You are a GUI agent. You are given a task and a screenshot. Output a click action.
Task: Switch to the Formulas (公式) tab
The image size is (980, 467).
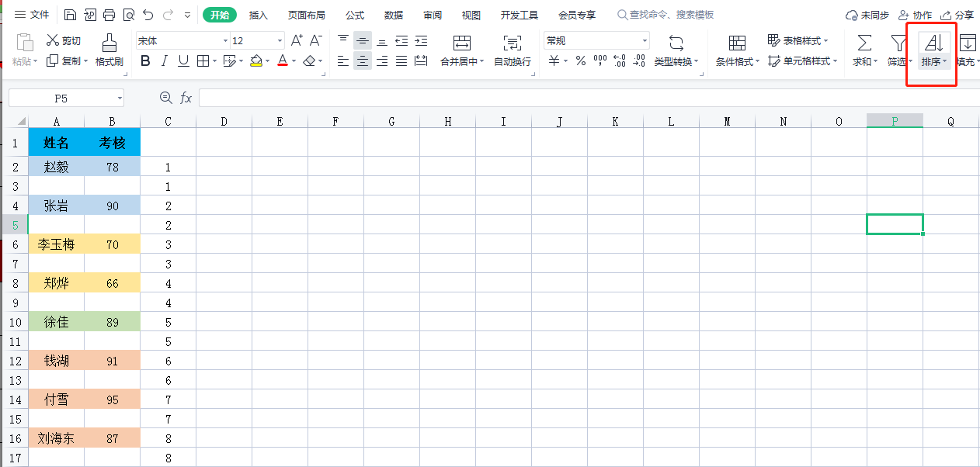355,15
